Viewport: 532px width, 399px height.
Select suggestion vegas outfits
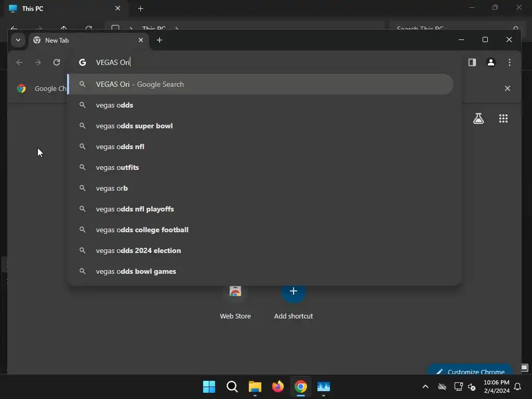pos(261,167)
